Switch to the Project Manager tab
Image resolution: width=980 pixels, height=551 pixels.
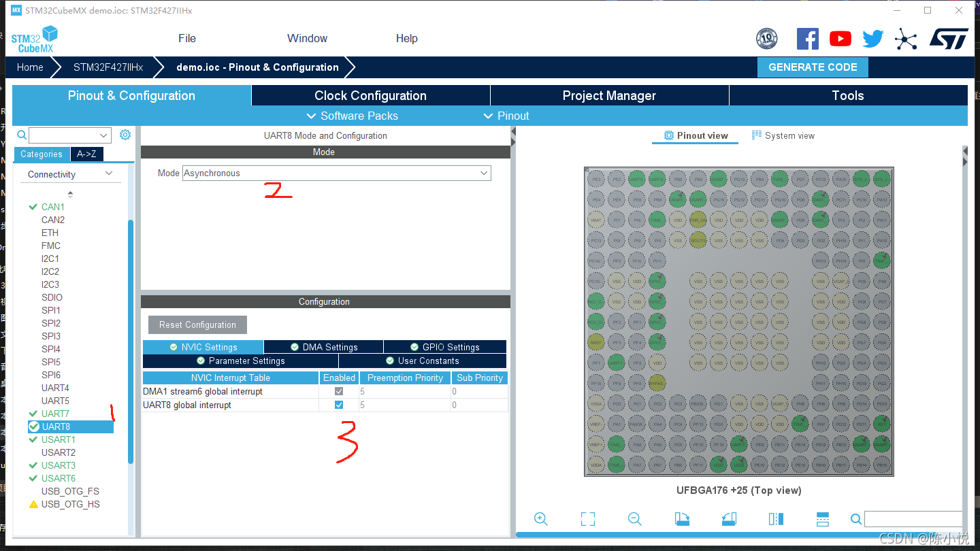tap(609, 95)
